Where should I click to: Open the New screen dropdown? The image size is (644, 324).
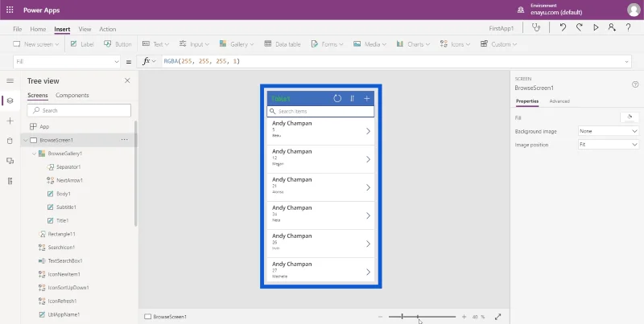(36, 44)
